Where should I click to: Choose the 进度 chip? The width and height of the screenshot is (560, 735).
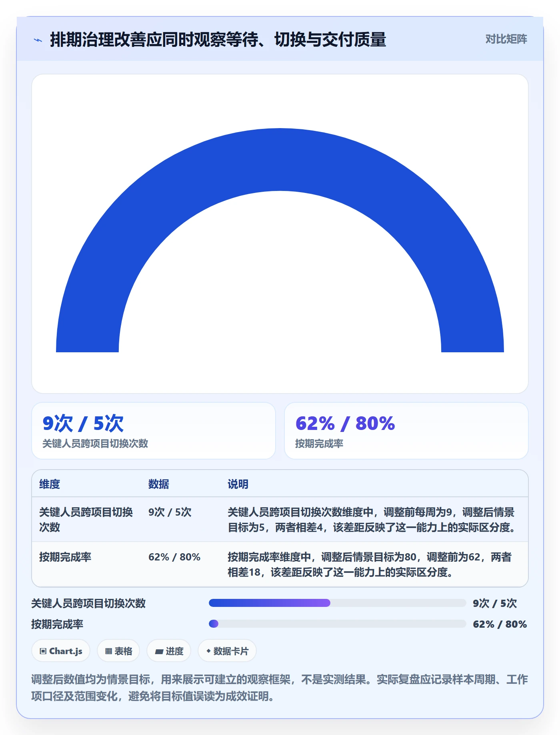(x=169, y=651)
